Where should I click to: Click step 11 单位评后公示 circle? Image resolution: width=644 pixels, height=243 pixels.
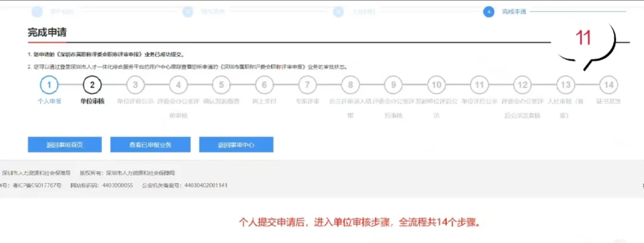point(479,85)
